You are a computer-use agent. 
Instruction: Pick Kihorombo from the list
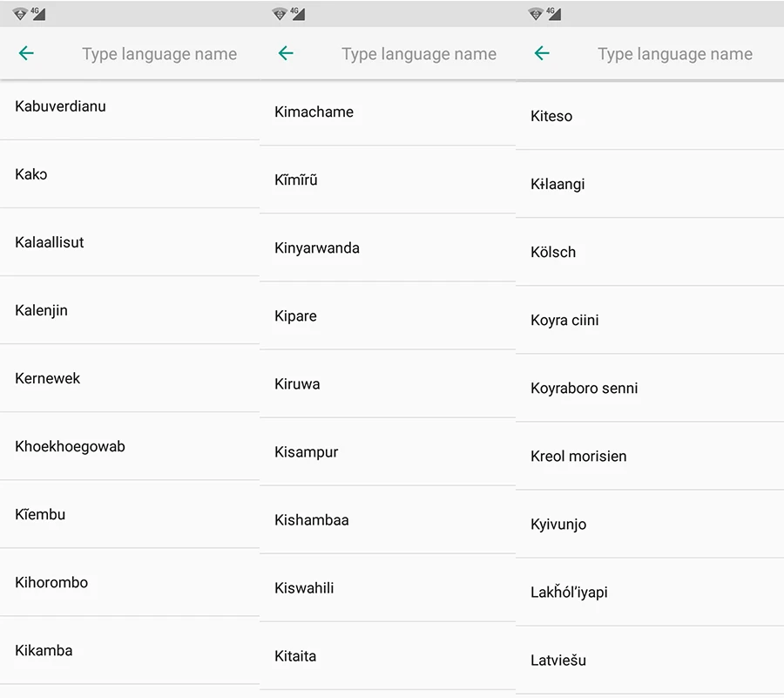130,582
